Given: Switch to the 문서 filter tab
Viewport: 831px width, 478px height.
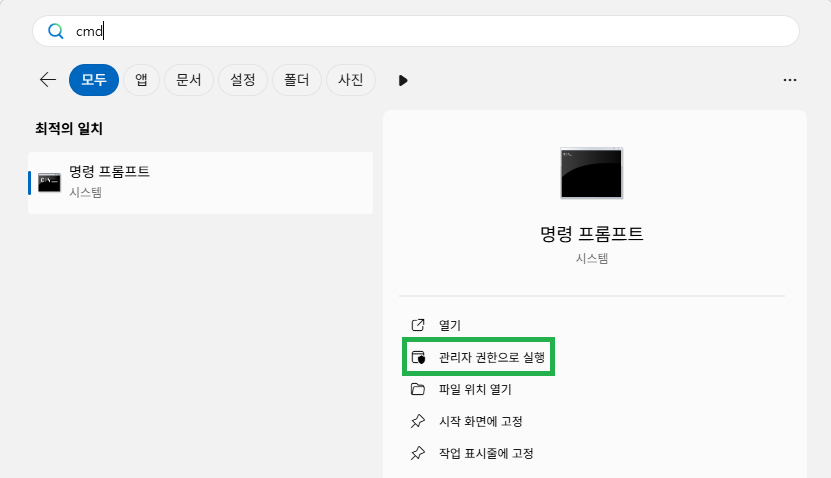Looking at the screenshot, I should pyautogui.click(x=189, y=80).
